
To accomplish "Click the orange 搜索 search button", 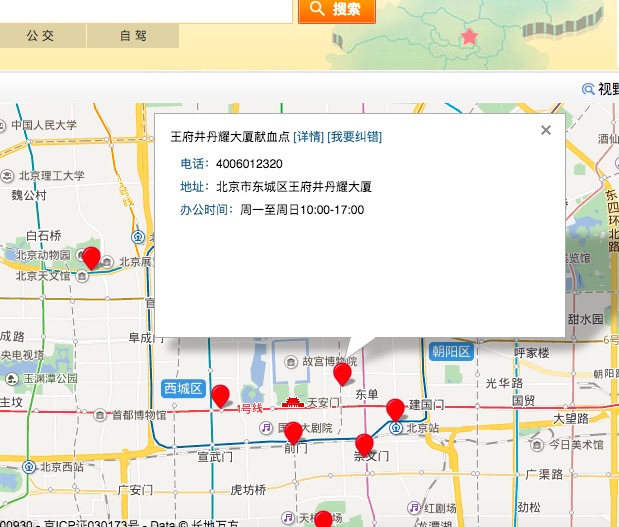I will pos(337,10).
